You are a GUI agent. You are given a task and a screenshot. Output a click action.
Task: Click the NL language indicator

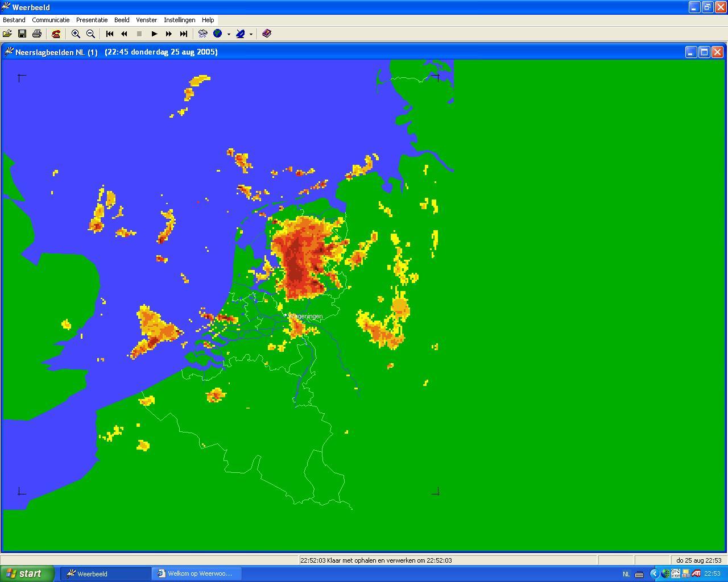tap(626, 574)
